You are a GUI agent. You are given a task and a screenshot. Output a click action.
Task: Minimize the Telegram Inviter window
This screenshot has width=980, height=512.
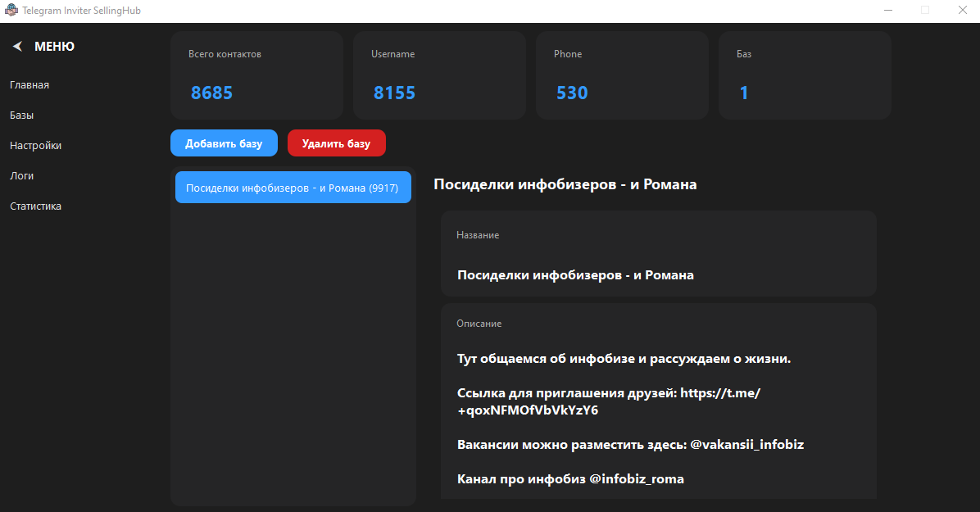tap(888, 11)
